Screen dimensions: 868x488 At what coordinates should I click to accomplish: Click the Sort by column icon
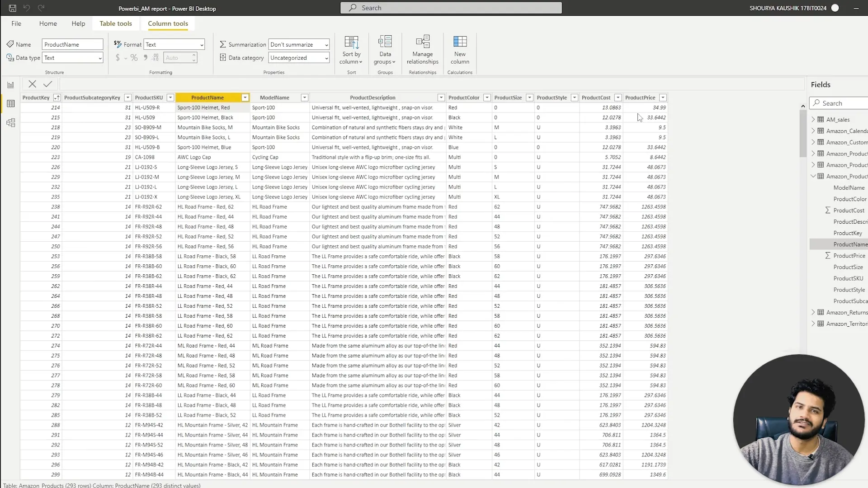click(351, 42)
